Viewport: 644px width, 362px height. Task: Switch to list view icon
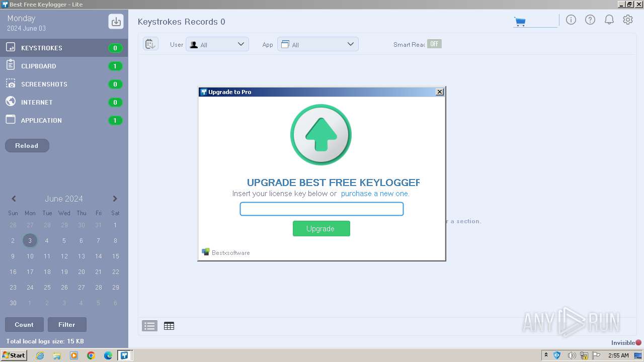pyautogui.click(x=149, y=326)
